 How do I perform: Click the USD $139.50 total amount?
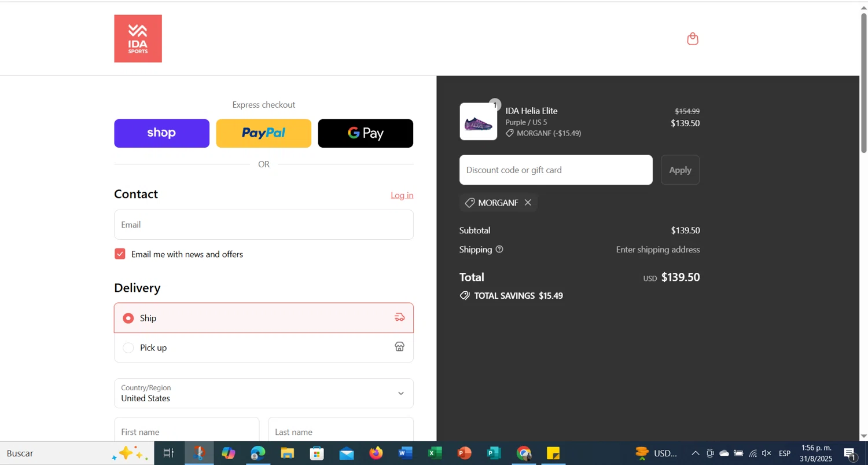[x=671, y=277]
